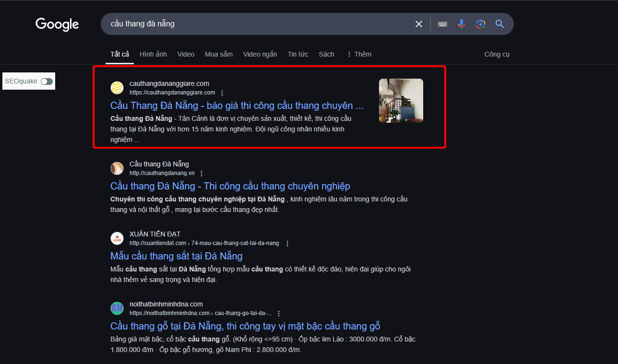This screenshot has width=618, height=364.
Task: Expand the Thêm menu
Action: 359,54
